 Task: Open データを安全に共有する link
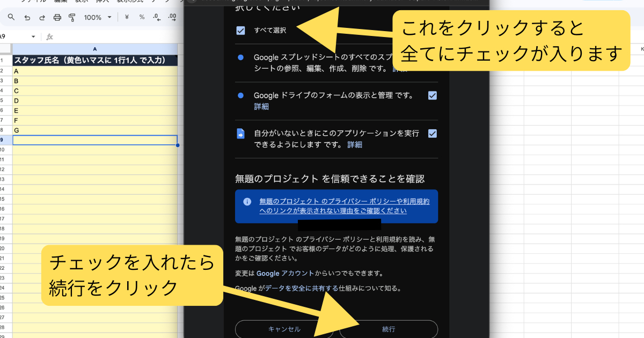(x=302, y=288)
